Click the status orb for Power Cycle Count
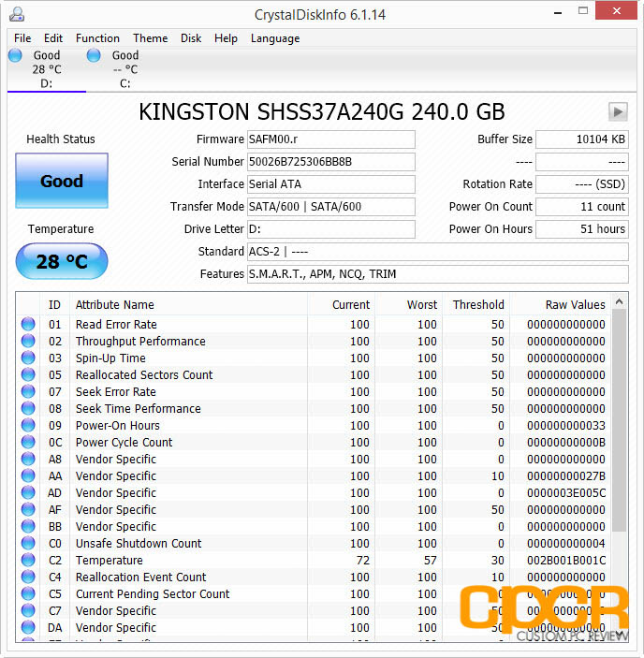 pyautogui.click(x=28, y=442)
